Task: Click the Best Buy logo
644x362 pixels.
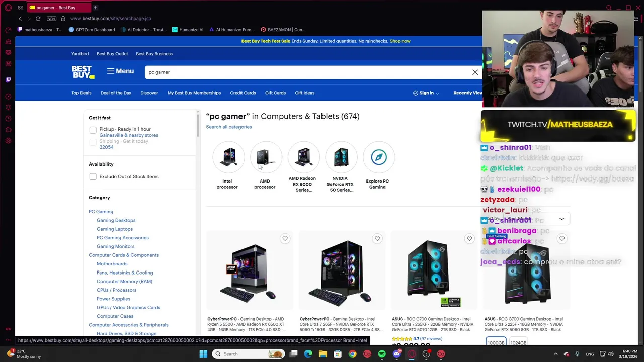Action: [x=83, y=72]
